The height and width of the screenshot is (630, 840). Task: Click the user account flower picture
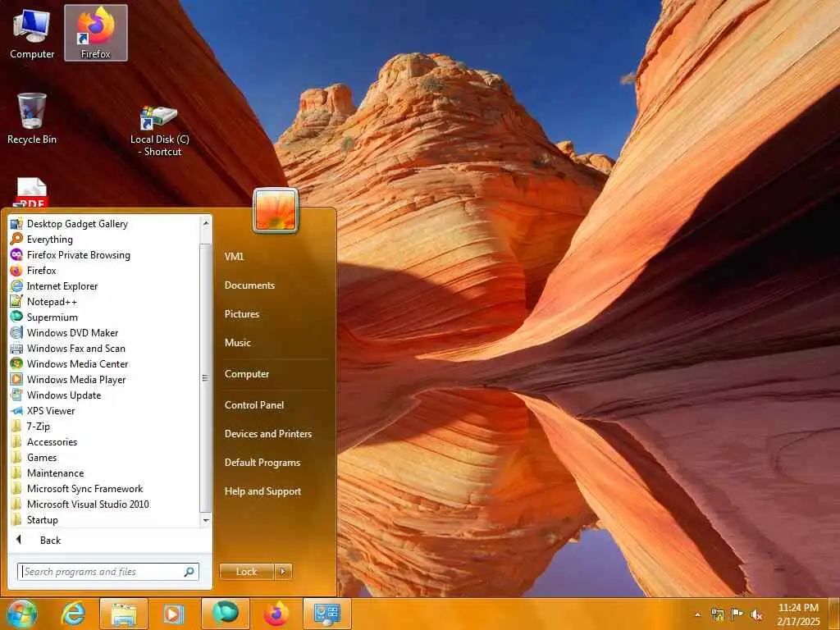pos(276,211)
